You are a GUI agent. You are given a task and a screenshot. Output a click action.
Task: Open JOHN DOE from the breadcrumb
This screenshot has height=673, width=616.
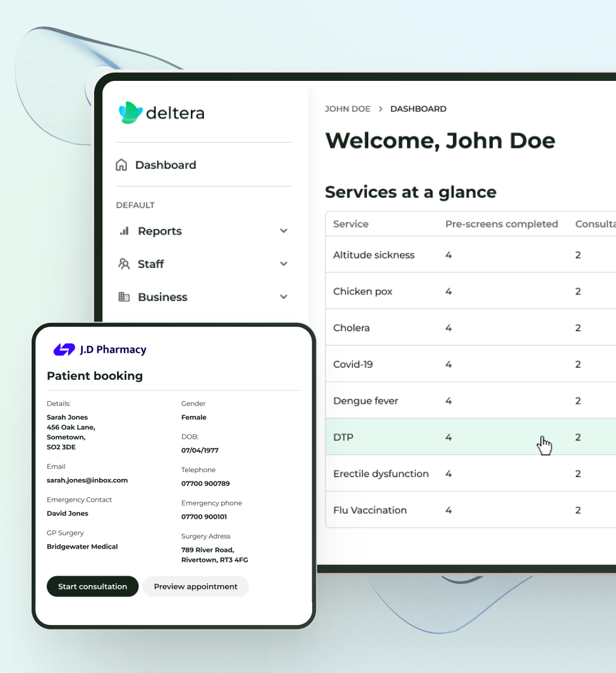(347, 109)
